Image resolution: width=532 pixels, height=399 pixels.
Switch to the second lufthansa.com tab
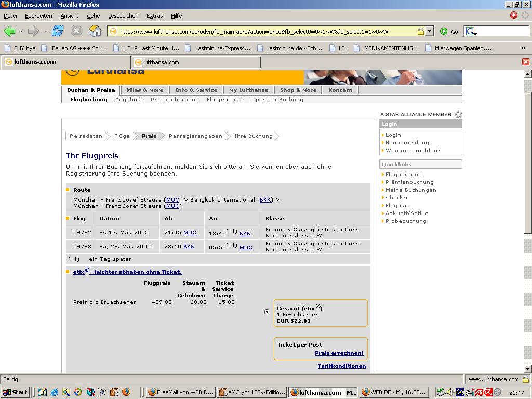point(195,62)
